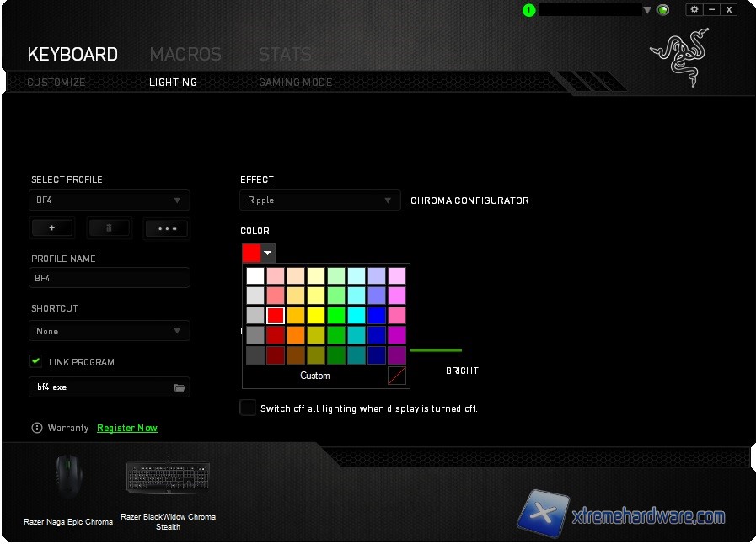
Task: Click the Register Now link
Action: (x=127, y=428)
